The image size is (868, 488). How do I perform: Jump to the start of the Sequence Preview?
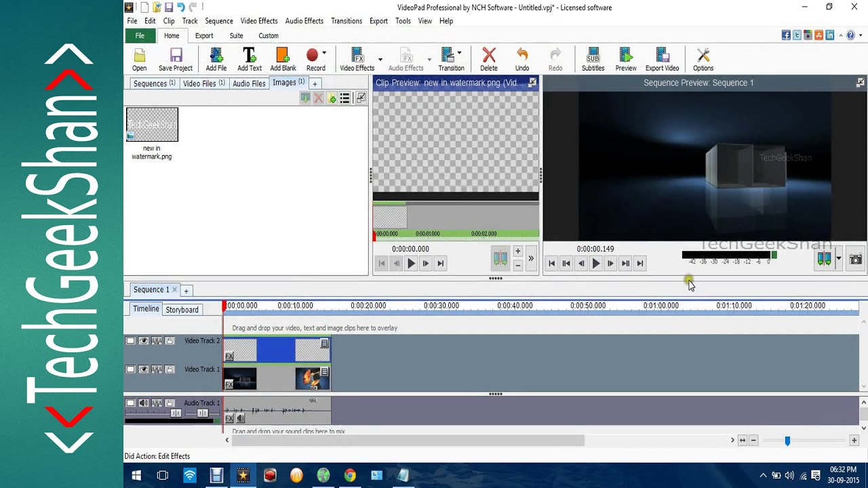pyautogui.click(x=552, y=264)
